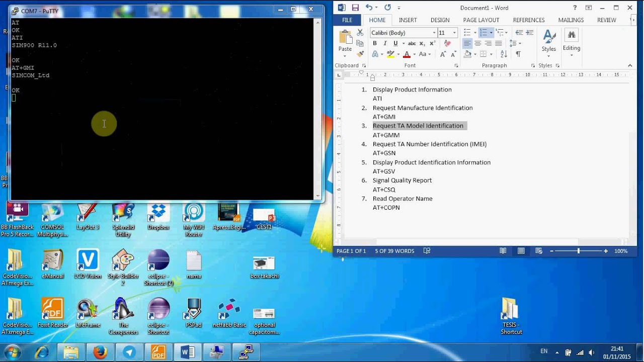The image size is (644, 362).
Task: Open the font name dropdown
Action: click(x=434, y=33)
